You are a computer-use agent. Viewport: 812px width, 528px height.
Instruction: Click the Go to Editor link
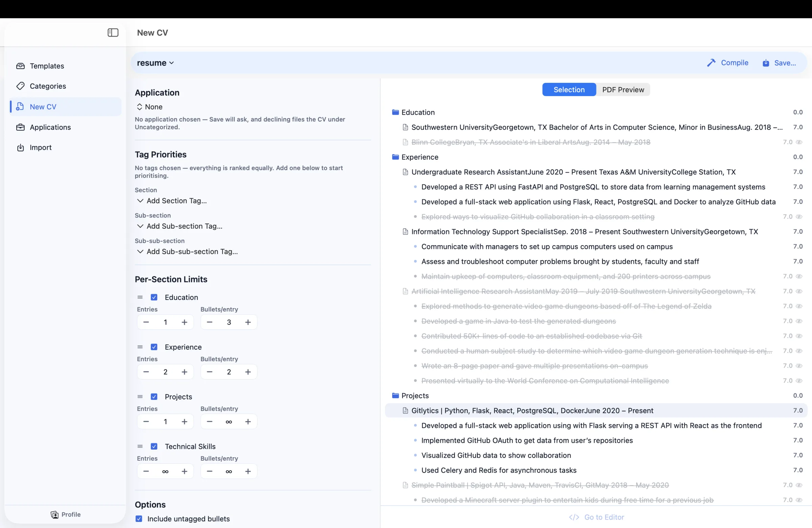coord(596,517)
